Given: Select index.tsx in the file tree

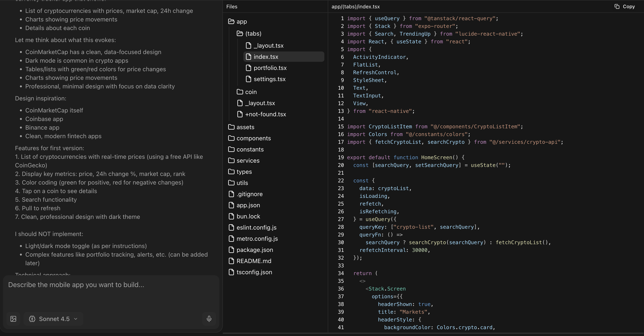Looking at the screenshot, I should tap(266, 57).
